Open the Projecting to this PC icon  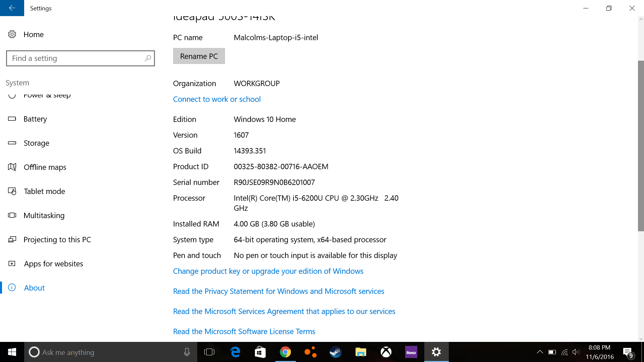point(12,239)
